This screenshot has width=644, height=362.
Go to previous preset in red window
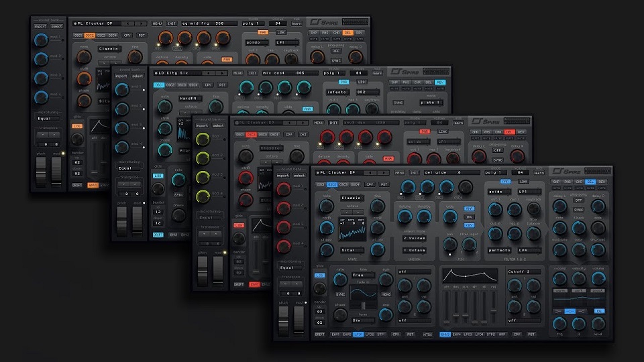(x=288, y=123)
